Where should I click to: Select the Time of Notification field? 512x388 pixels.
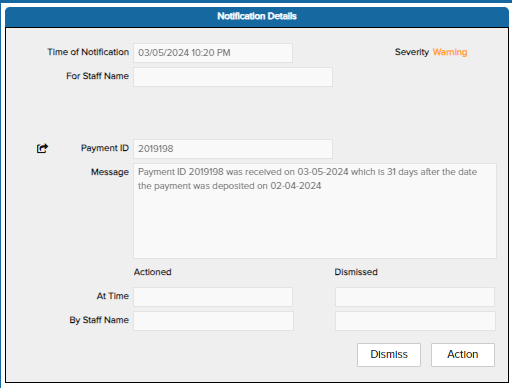213,53
